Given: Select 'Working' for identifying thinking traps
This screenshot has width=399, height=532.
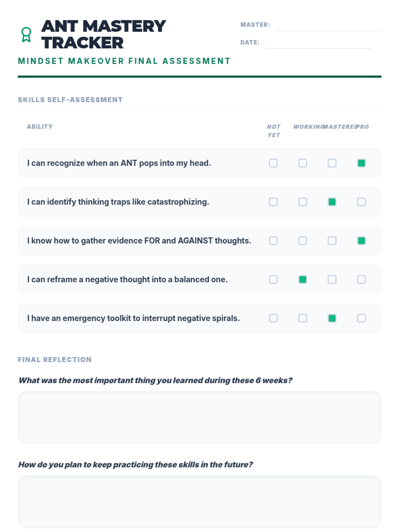Looking at the screenshot, I should (303, 202).
